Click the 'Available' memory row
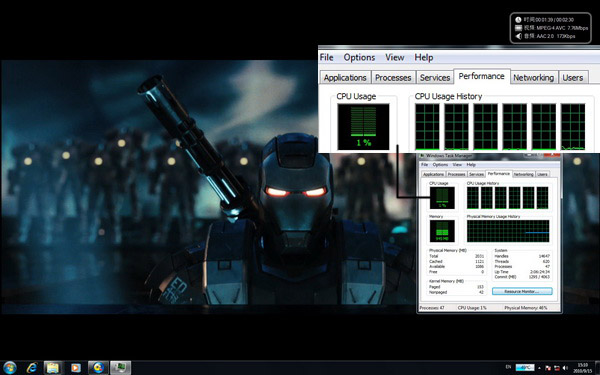The width and height of the screenshot is (600, 375). pyautogui.click(x=457, y=266)
